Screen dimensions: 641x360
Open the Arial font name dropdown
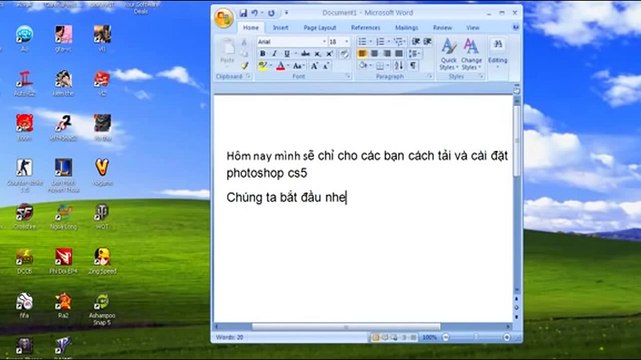click(324, 42)
